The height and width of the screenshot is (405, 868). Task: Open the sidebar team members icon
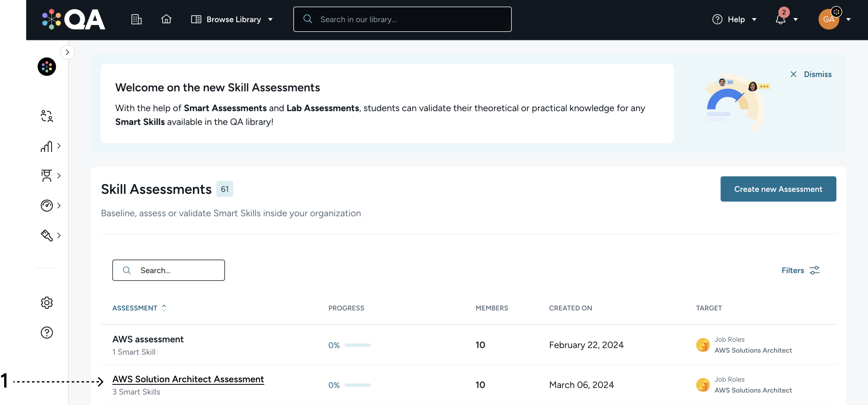pyautogui.click(x=47, y=116)
